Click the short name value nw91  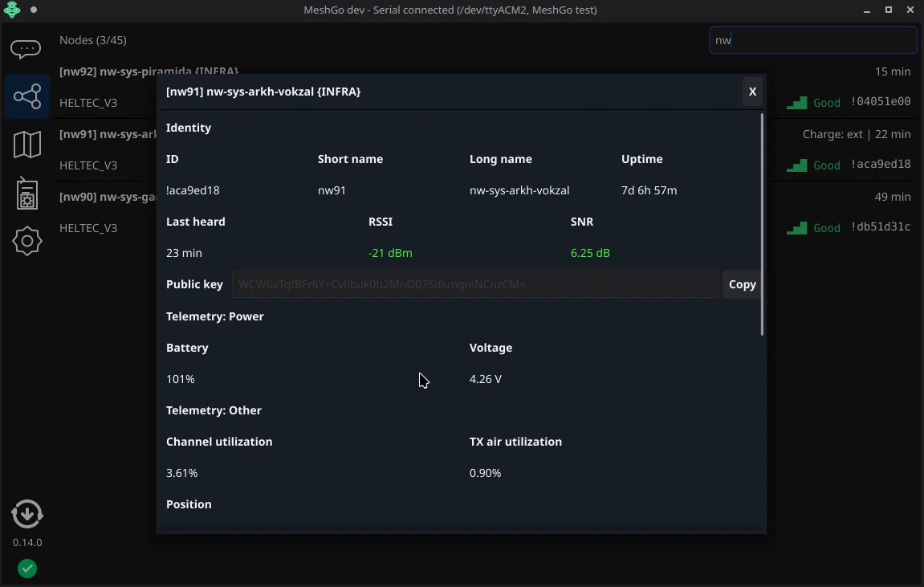[332, 190]
